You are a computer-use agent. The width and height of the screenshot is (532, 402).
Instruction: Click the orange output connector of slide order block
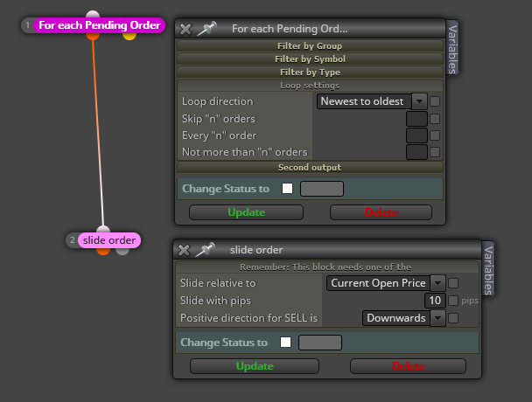[x=103, y=251]
